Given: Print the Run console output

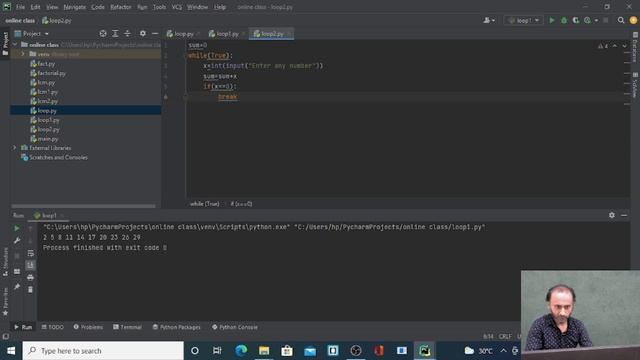Looking at the screenshot, I should coord(31,278).
